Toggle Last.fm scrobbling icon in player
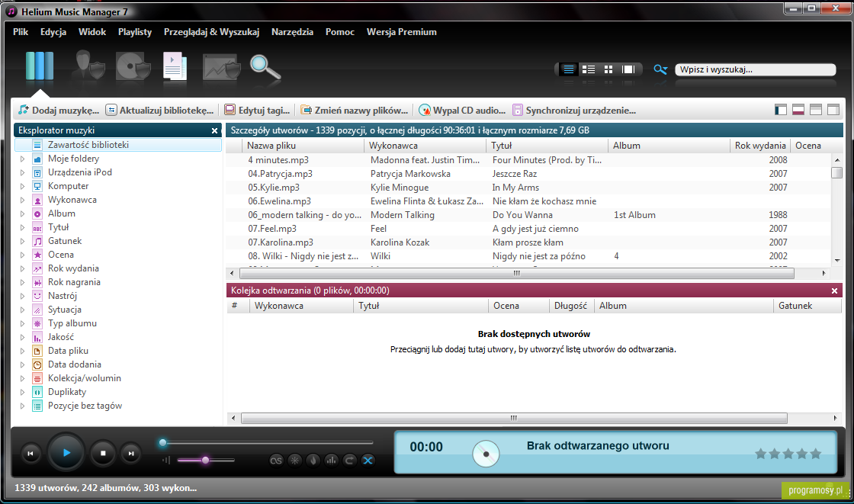 276,461
